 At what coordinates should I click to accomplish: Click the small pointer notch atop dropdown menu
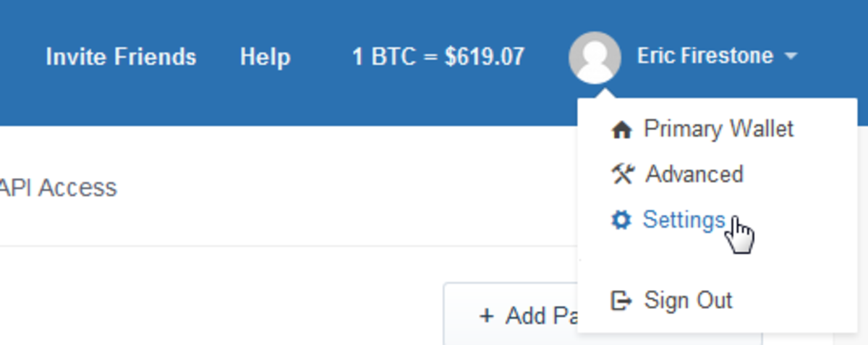602,93
